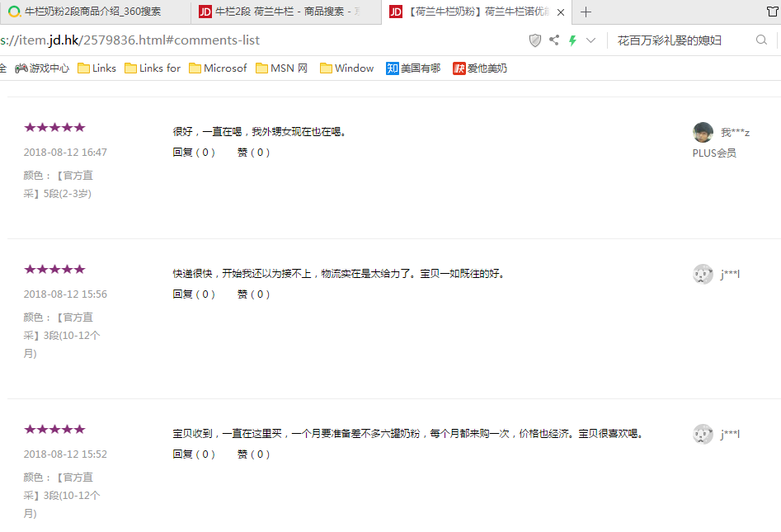Close the active 荷兰牛栏奶粉 tab
Viewport: 781px width, 532px height.
pos(562,12)
